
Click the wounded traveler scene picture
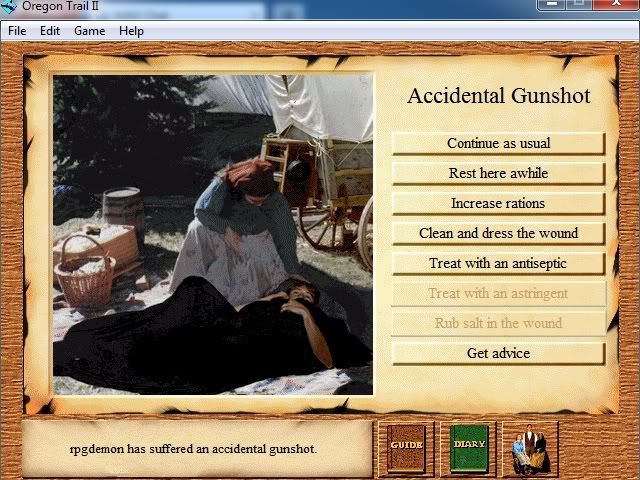[x=213, y=234]
